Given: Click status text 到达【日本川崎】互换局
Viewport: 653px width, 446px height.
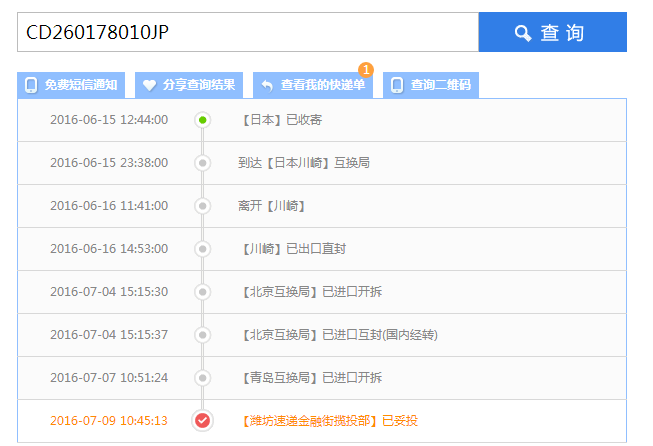Looking at the screenshot, I should pyautogui.click(x=304, y=163).
